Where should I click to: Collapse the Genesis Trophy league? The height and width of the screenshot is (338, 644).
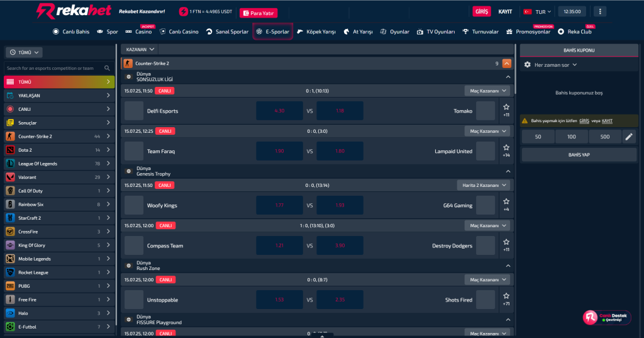(x=508, y=171)
